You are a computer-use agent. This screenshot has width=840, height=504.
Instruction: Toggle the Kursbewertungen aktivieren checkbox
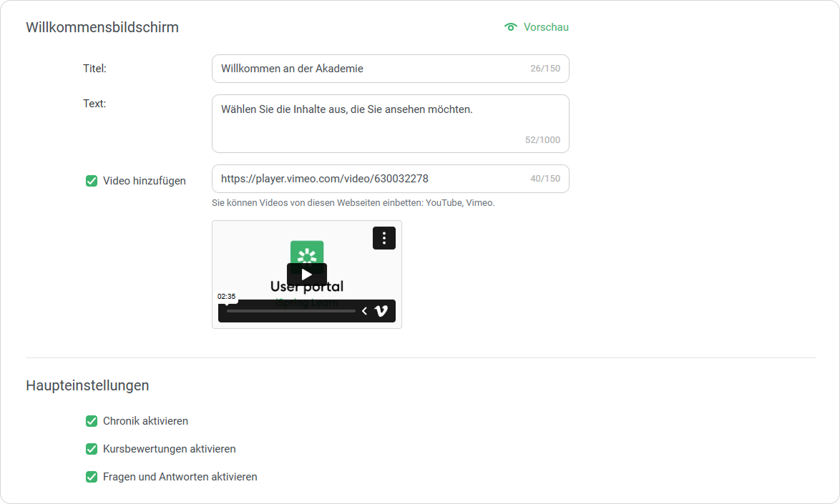(92, 449)
